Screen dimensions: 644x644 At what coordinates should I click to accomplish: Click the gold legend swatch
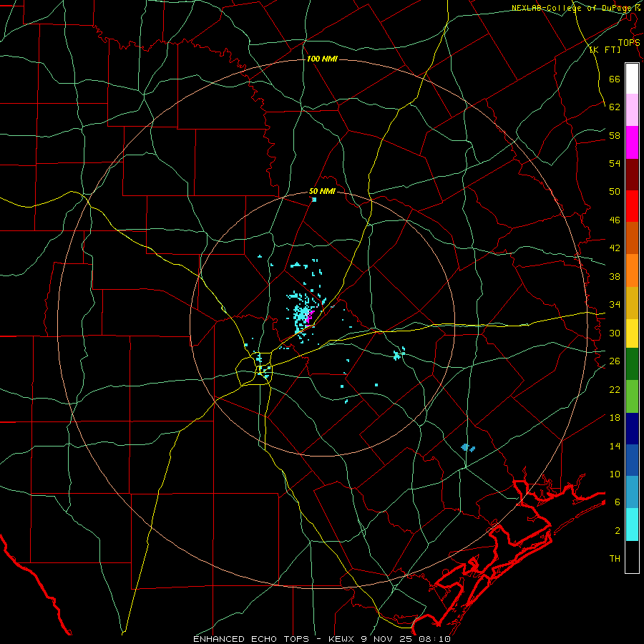pyautogui.click(x=632, y=303)
